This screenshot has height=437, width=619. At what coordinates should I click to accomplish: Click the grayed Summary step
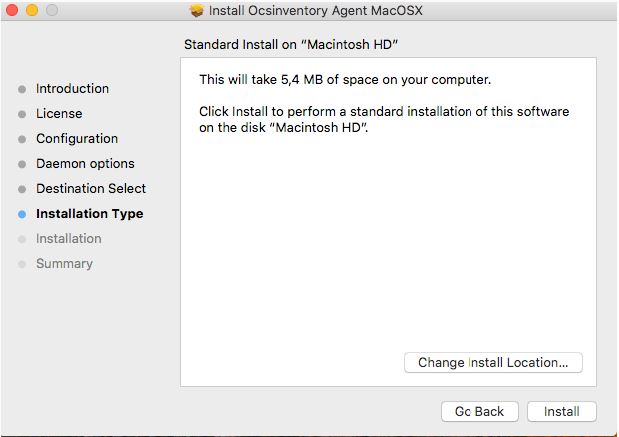pyautogui.click(x=64, y=264)
